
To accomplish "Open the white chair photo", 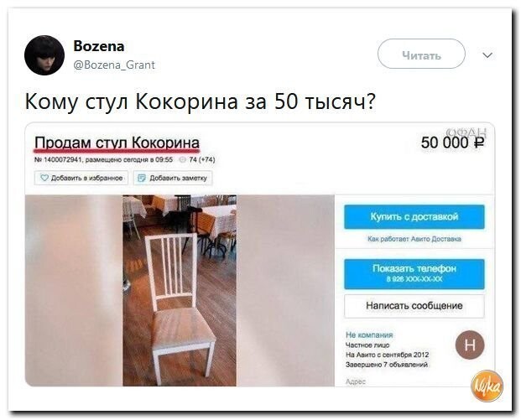I will click(x=180, y=290).
